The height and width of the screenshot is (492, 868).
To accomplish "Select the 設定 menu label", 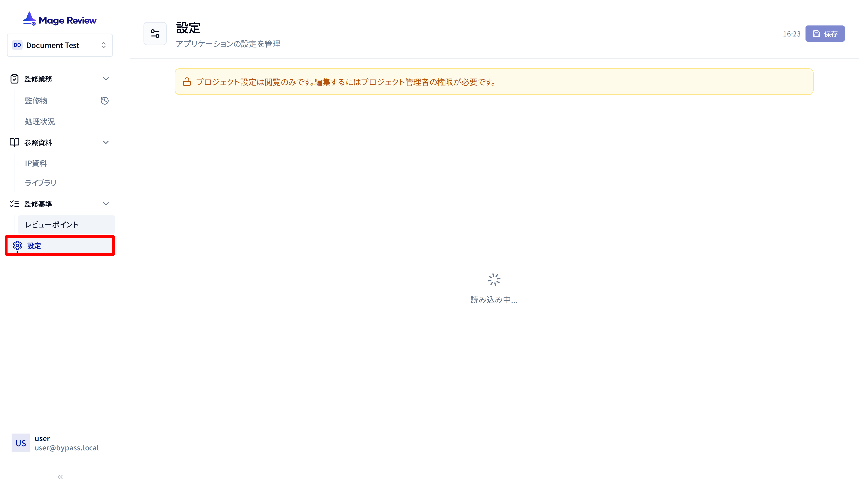I will pyautogui.click(x=34, y=246).
